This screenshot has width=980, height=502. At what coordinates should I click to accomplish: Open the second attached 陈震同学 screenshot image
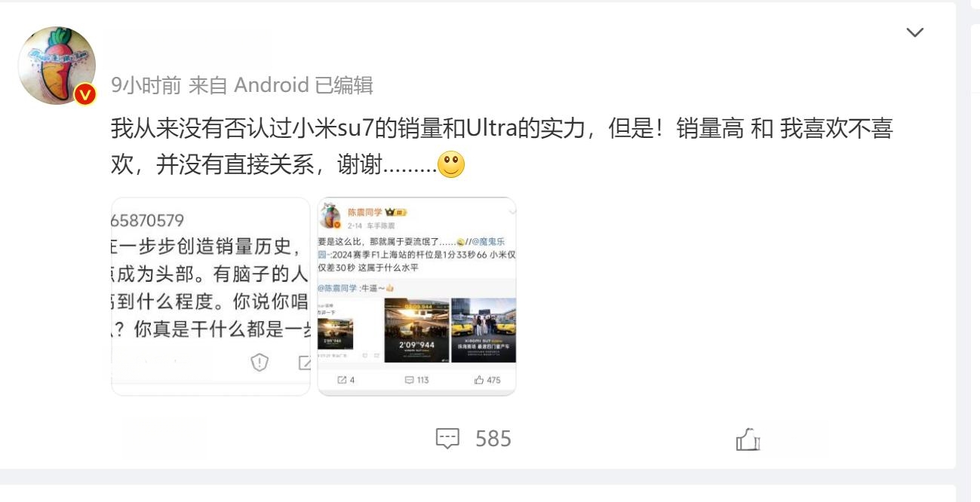click(x=416, y=296)
